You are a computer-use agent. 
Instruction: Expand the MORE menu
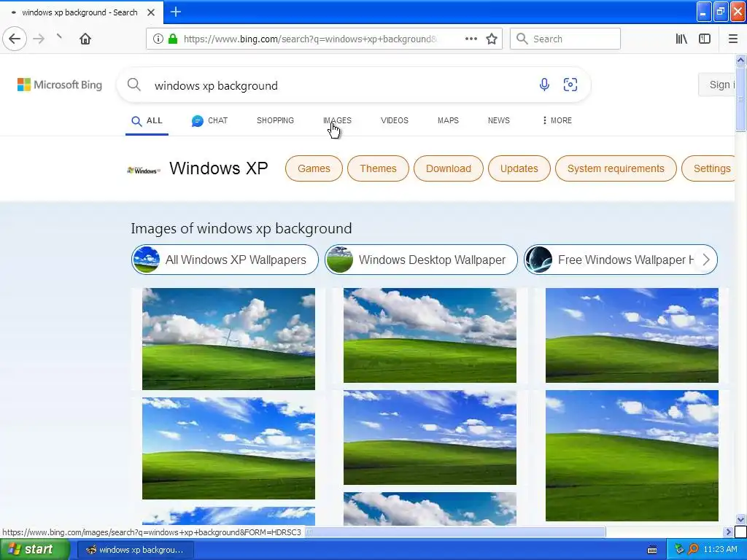[557, 120]
